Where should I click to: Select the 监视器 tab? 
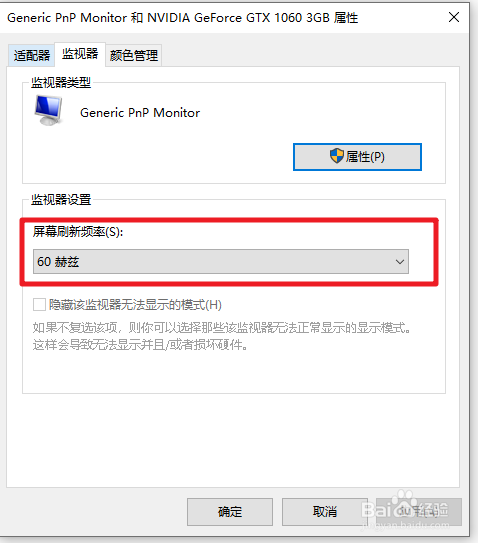tap(80, 54)
